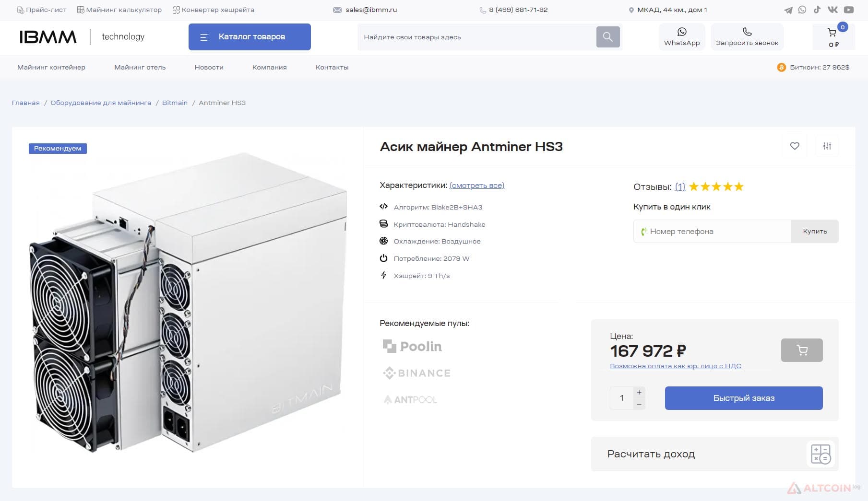Open the WhatsApp icon in top bar
This screenshot has width=868, height=501.
coord(802,10)
